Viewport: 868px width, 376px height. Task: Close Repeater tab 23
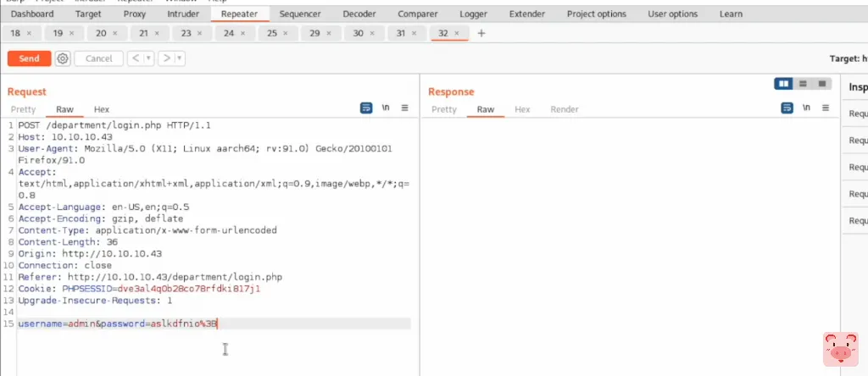coord(200,33)
